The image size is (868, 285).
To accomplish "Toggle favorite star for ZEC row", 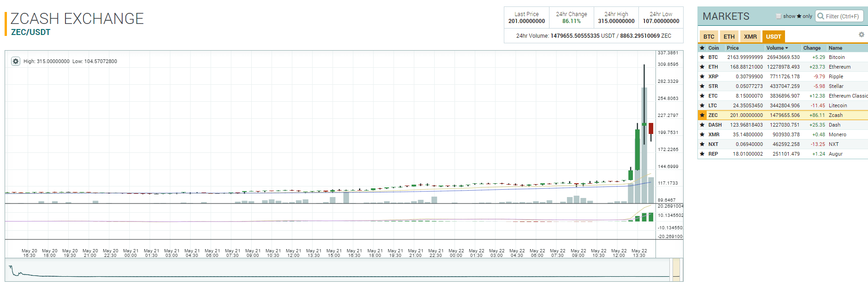I will tap(702, 115).
